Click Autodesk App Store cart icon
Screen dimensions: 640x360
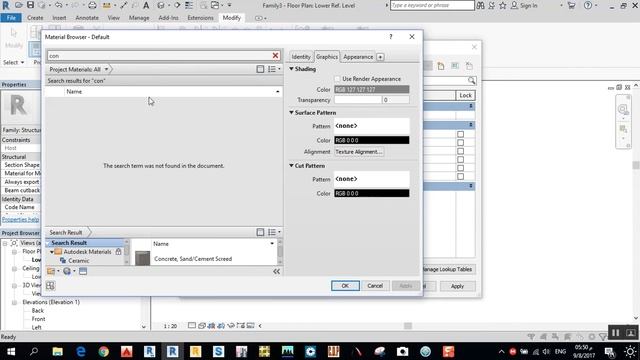pyautogui.click(x=571, y=5)
